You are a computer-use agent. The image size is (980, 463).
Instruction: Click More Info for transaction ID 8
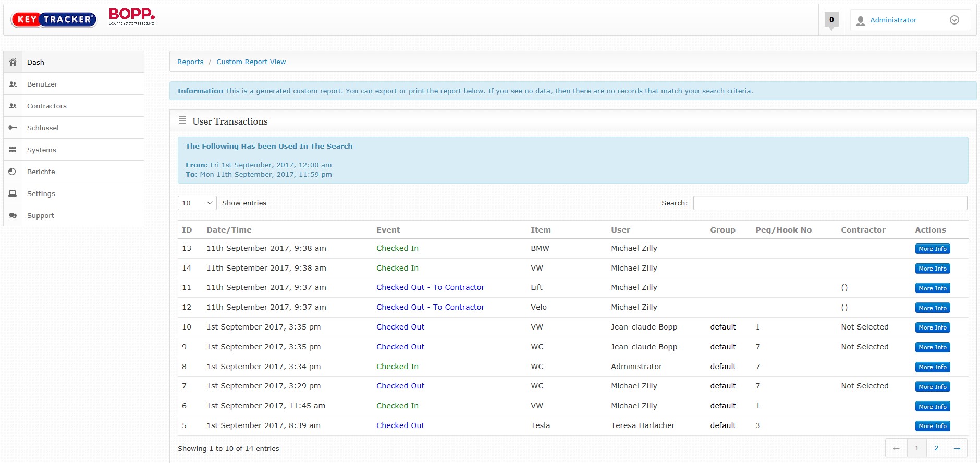[x=933, y=367]
